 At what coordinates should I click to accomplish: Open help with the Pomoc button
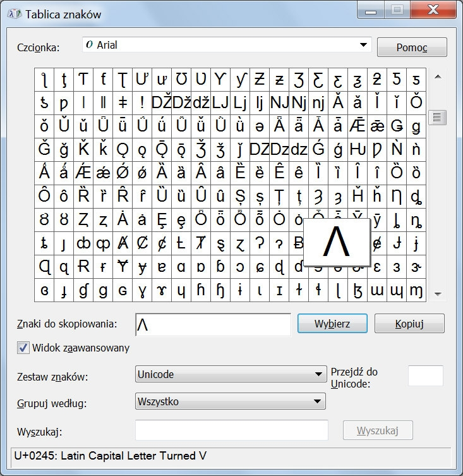pos(412,47)
